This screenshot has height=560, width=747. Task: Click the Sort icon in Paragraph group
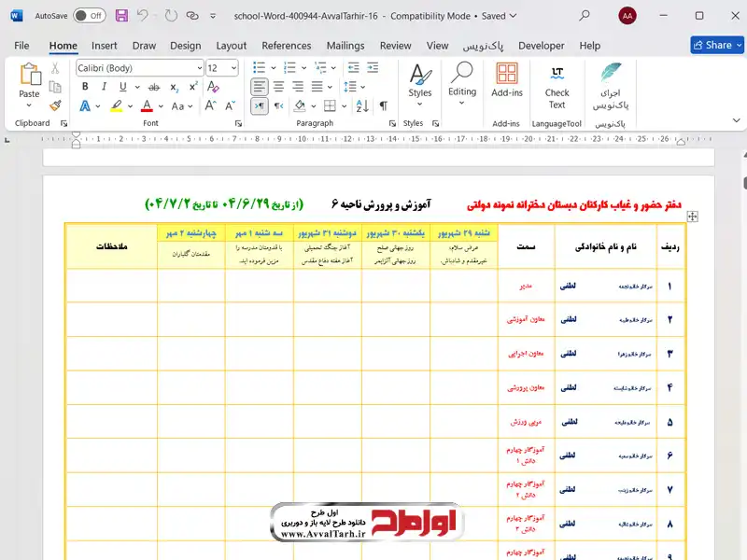pyautogui.click(x=362, y=106)
